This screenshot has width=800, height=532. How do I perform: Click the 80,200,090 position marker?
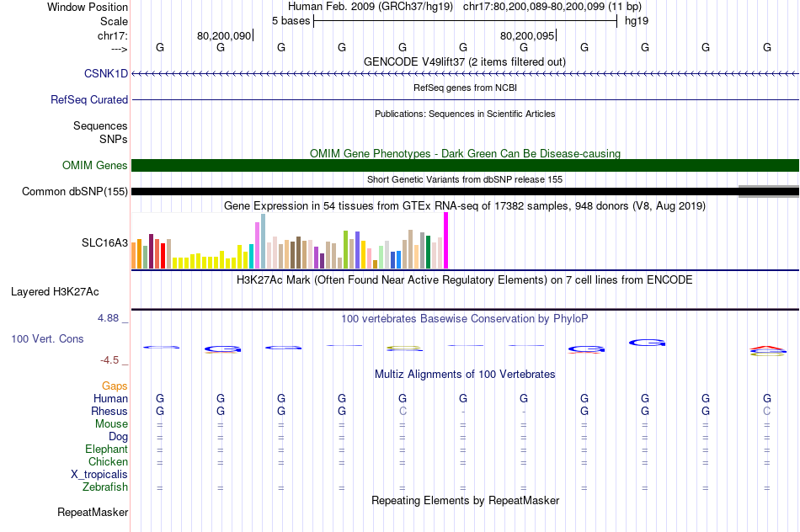224,35
